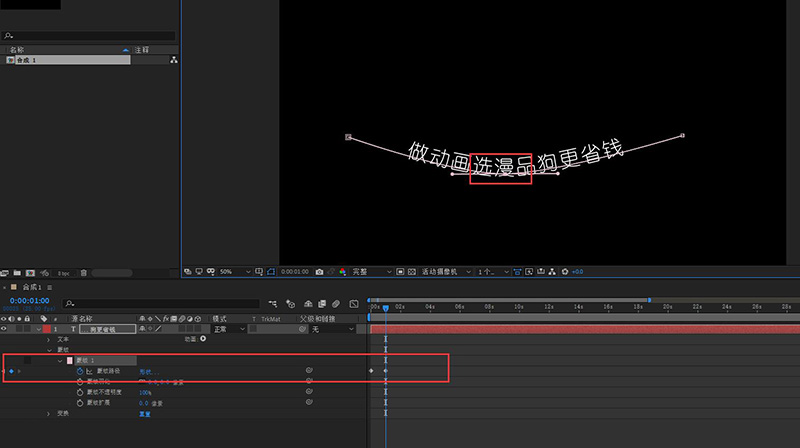
Task: Open the 合成 1 timeline panel menu
Action: 49,288
